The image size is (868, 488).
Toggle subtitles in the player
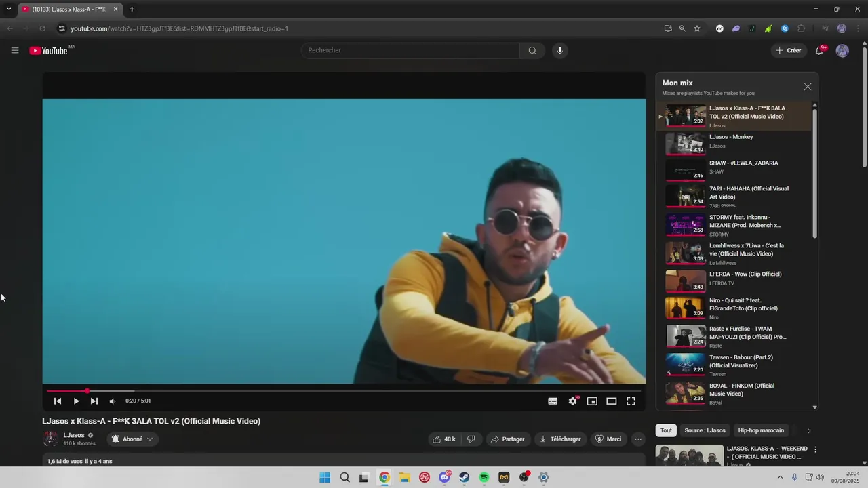553,401
